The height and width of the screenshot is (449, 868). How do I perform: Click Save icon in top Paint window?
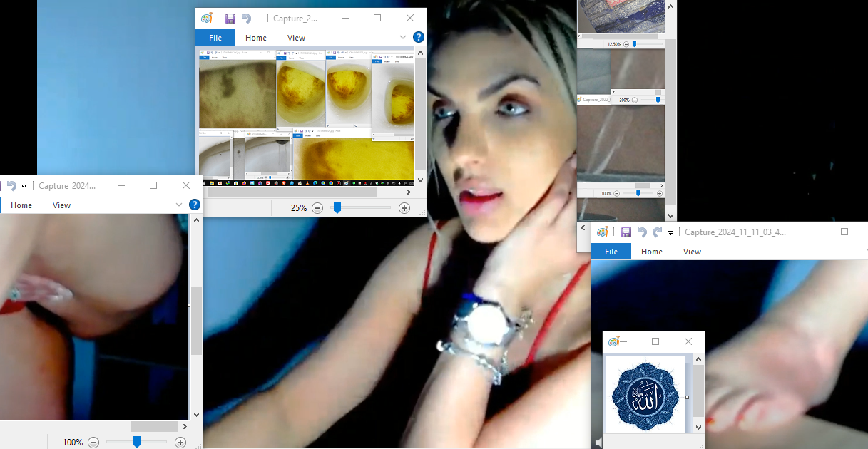pyautogui.click(x=230, y=19)
